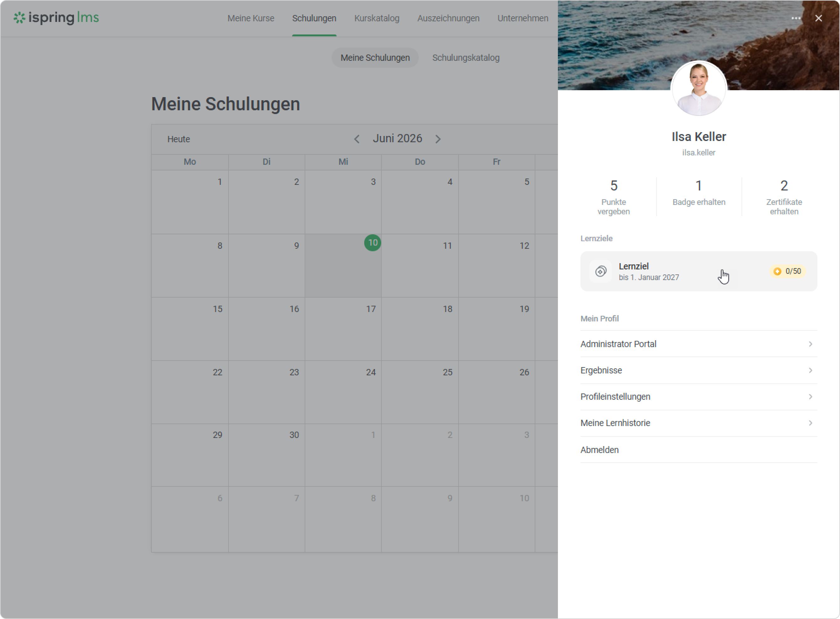Screen dimensions: 840x619
Task: Select June 19 in the calendar
Action: coord(497,329)
